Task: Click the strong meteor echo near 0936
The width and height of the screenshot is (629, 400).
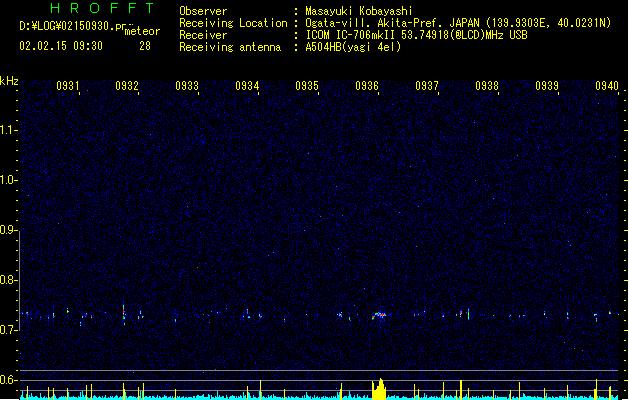Action: tap(379, 315)
